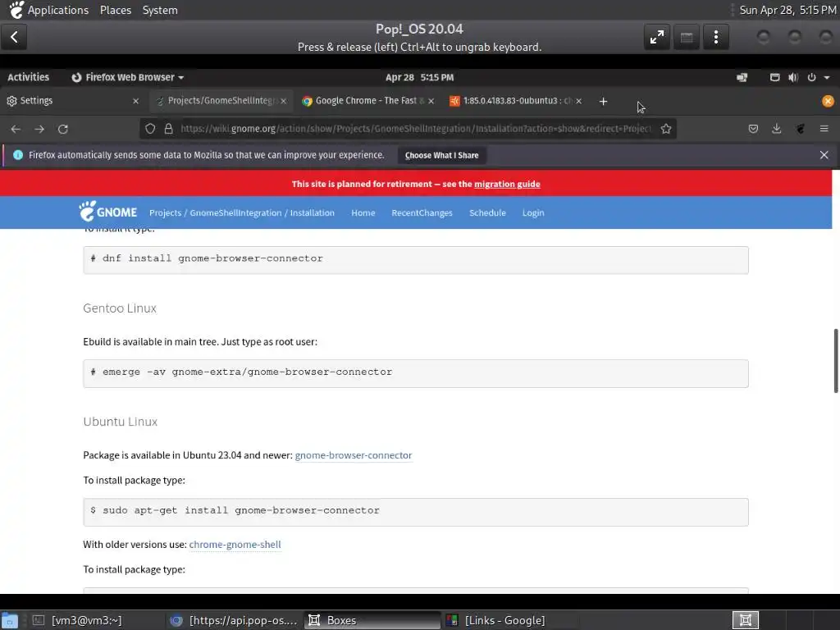
Task: Open host System menu
Action: (160, 10)
